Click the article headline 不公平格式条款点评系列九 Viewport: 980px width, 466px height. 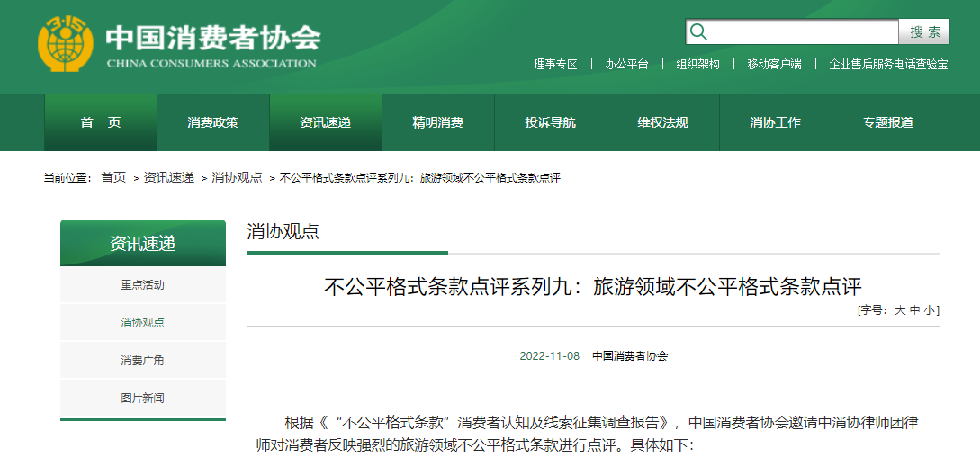[x=593, y=287]
